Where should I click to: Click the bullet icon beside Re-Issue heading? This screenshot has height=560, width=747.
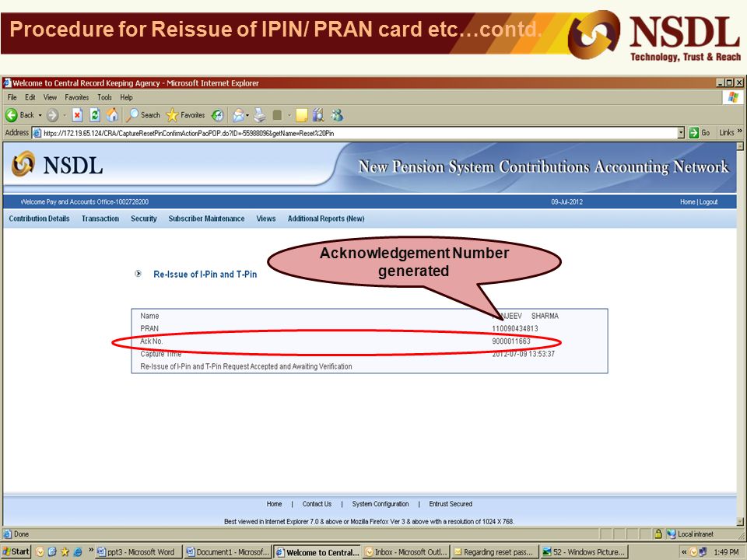point(139,273)
